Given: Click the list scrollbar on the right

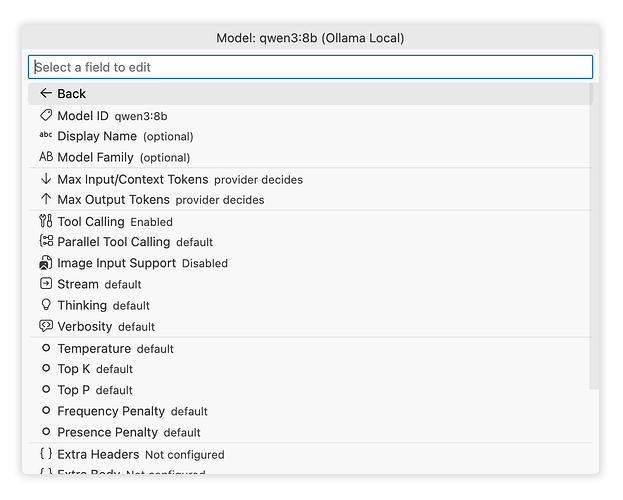Looking at the screenshot, I should [594, 236].
